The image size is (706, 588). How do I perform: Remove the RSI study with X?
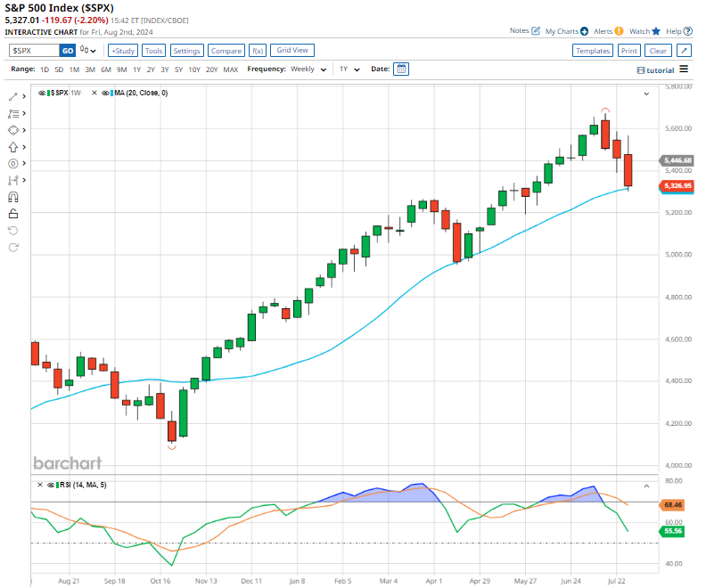point(39,484)
